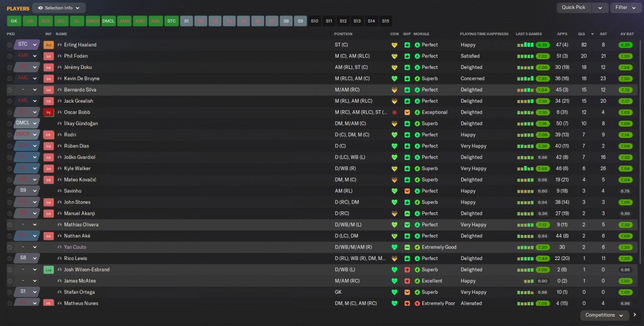Click profile icon beside İlkay Gündoğan

pyautogui.click(x=60, y=123)
